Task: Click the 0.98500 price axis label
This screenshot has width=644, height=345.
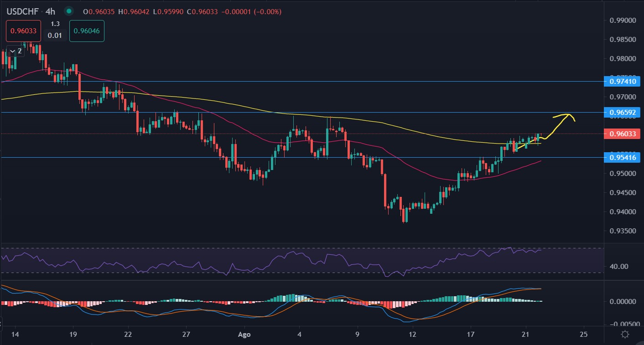Action: 623,39
